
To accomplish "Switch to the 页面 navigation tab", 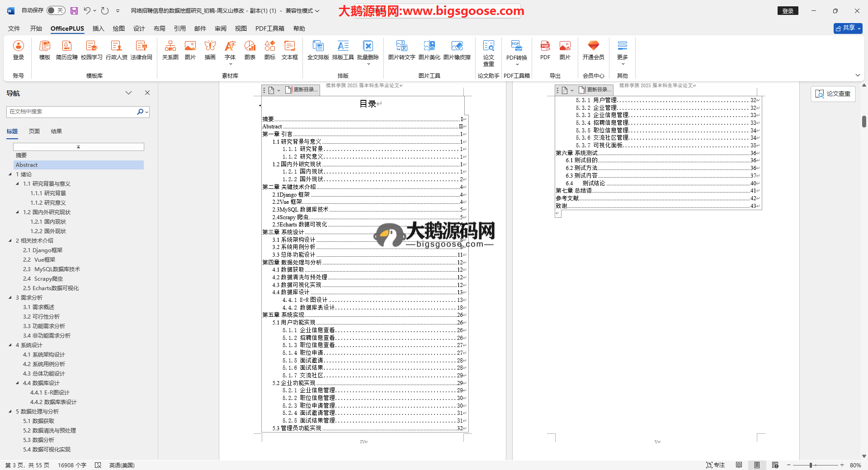I will (34, 132).
